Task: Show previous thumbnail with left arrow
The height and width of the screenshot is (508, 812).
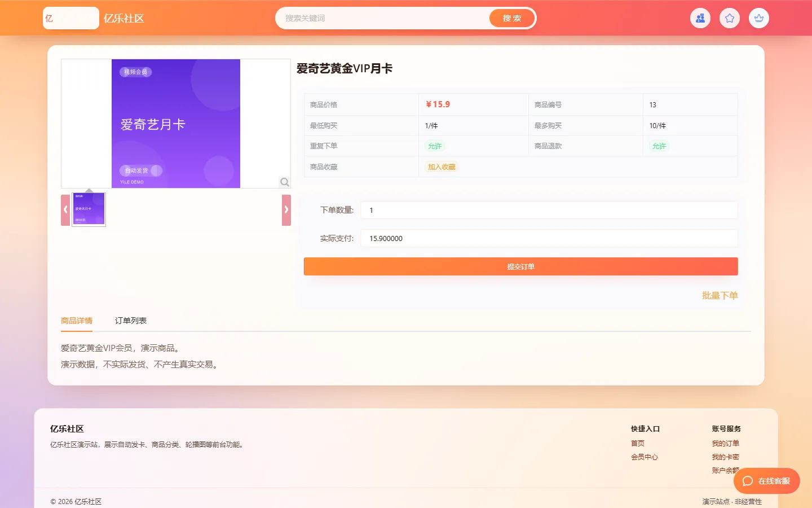Action: point(65,210)
